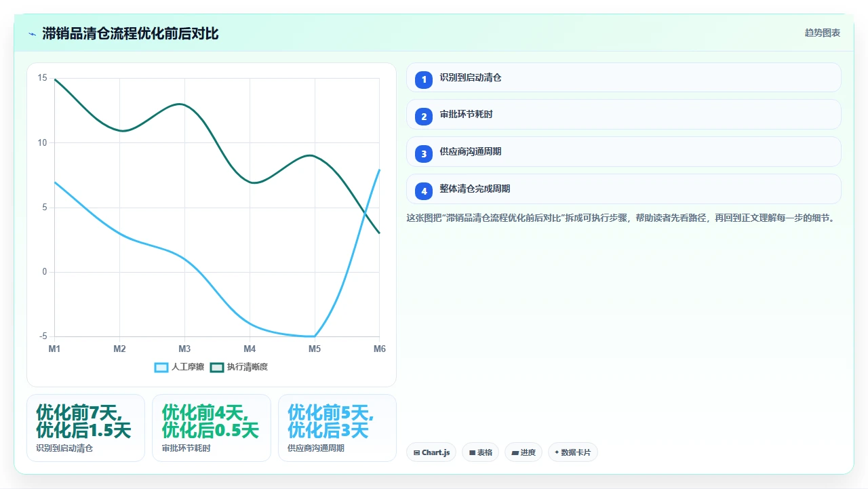Click the 供应商沟通周期 card caption
Image resolution: width=868 pixels, height=489 pixels.
tap(316, 448)
